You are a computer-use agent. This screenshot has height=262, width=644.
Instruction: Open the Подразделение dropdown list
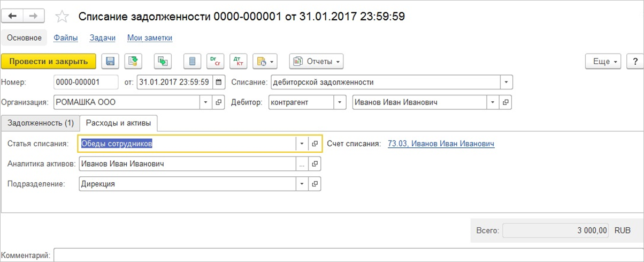pos(303,184)
